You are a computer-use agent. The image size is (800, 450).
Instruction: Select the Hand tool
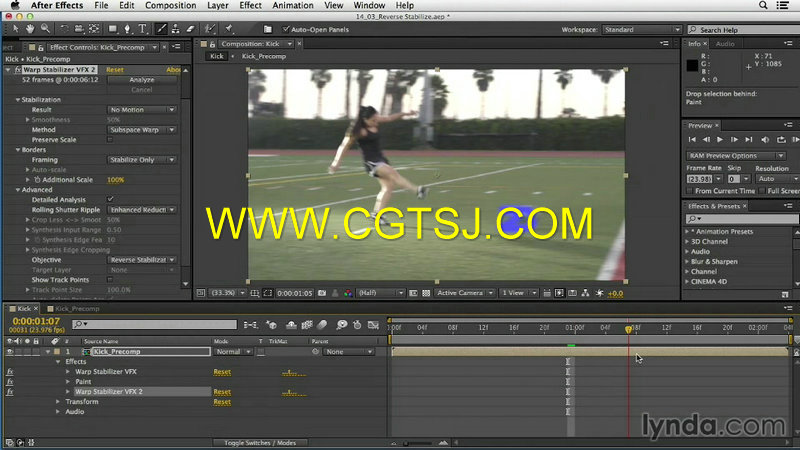30,29
